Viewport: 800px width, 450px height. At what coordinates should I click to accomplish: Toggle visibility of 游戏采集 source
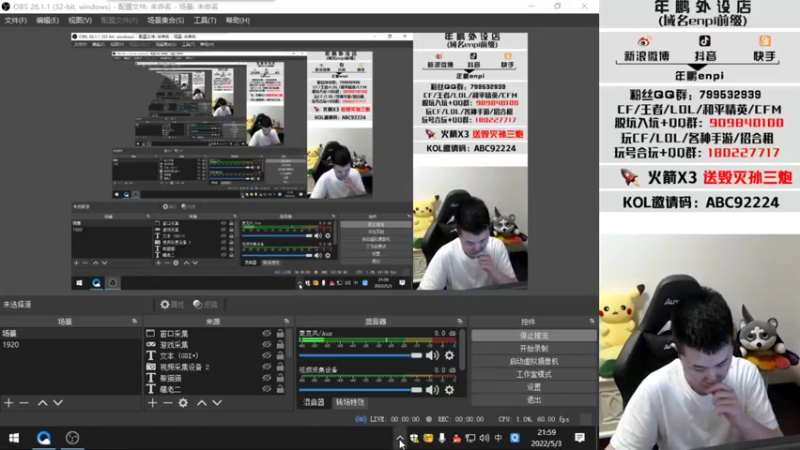(266, 344)
